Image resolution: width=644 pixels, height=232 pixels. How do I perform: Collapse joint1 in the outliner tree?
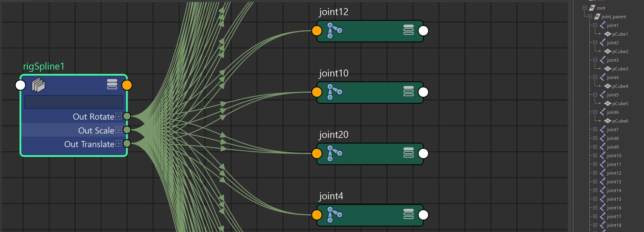[x=595, y=25]
